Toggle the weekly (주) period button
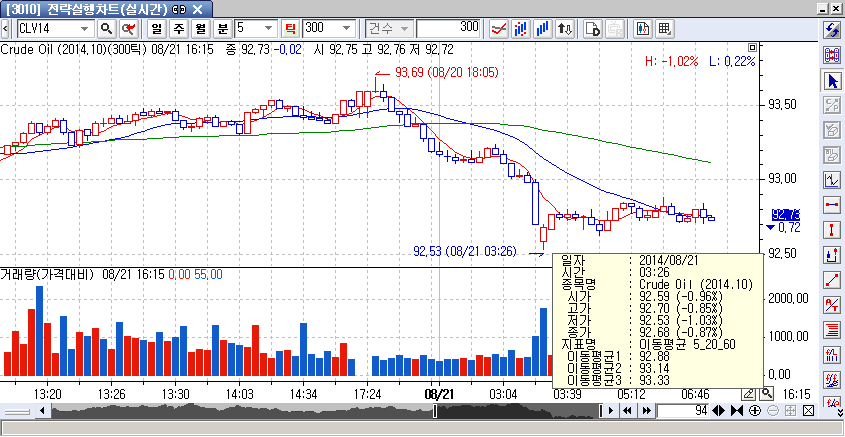 pyautogui.click(x=178, y=28)
